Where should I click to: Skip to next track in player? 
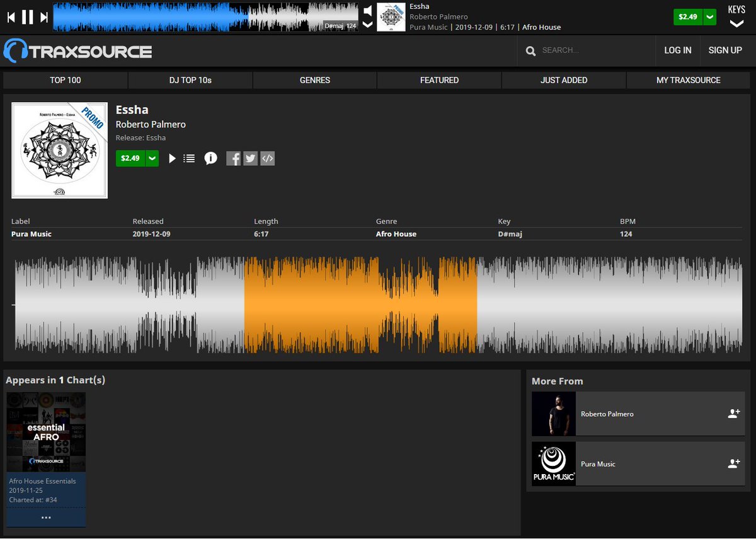pyautogui.click(x=44, y=17)
